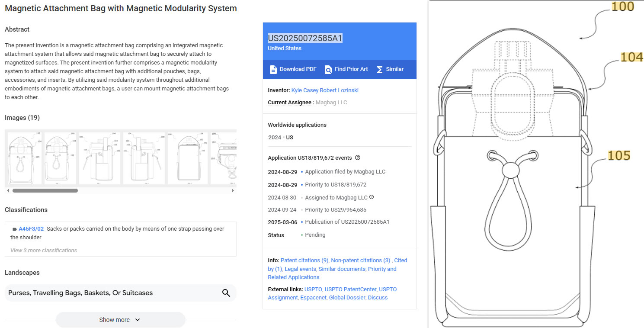Click the Find Prior Art magnifier icon
The height and width of the screenshot is (328, 644).
point(328,70)
